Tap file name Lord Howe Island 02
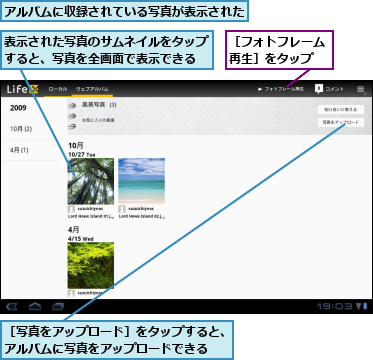Viewport: 373px width, 360px height. pos(142,216)
